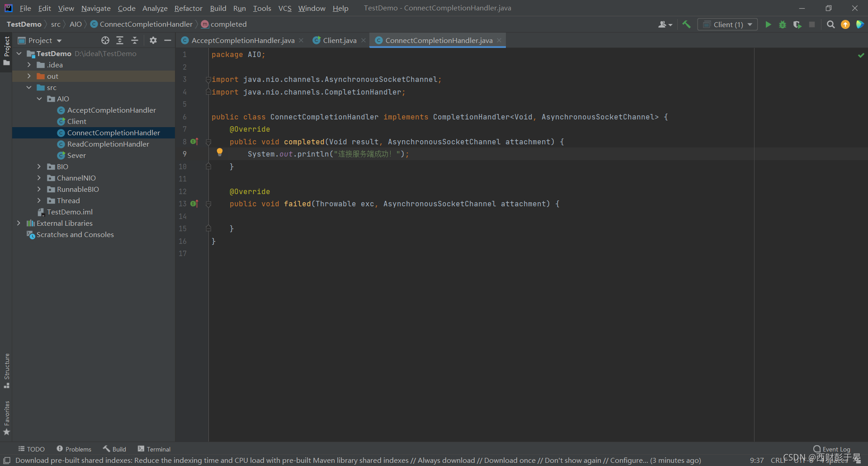Expand the RunnableBIO package
Image resolution: width=868 pixels, height=466 pixels.
(39, 189)
